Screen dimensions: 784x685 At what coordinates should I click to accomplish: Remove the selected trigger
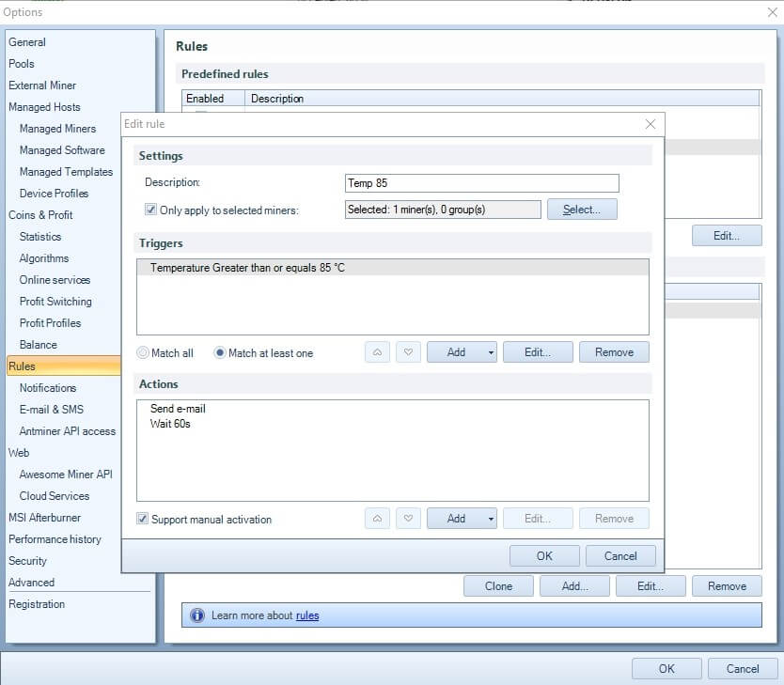coord(614,352)
